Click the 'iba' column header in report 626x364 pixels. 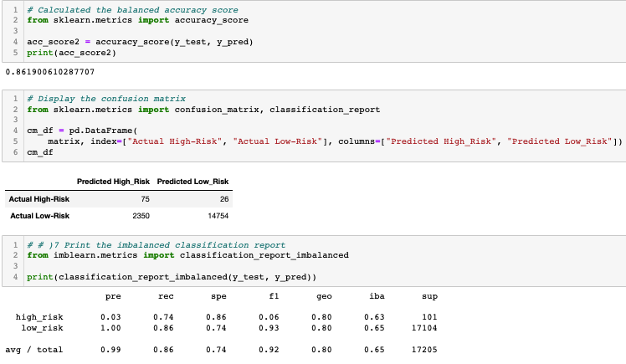(377, 296)
